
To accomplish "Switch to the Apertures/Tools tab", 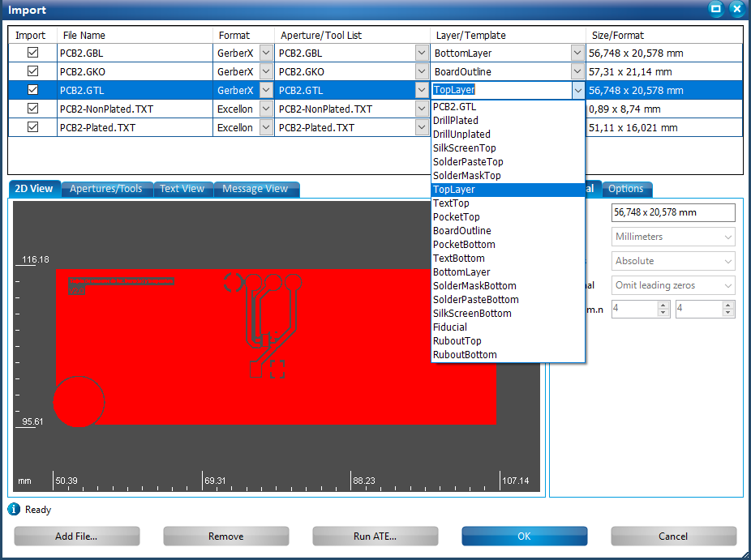I will (105, 189).
